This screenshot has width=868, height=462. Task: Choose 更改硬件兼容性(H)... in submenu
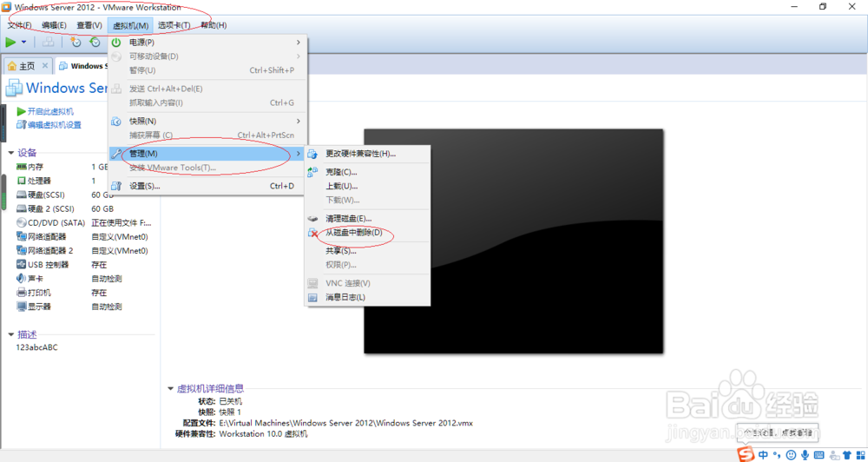click(x=367, y=154)
